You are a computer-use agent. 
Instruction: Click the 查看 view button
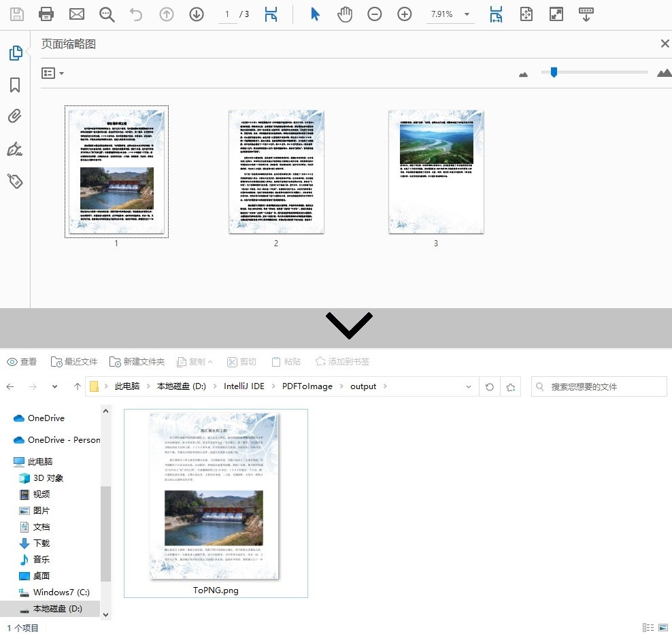22,362
